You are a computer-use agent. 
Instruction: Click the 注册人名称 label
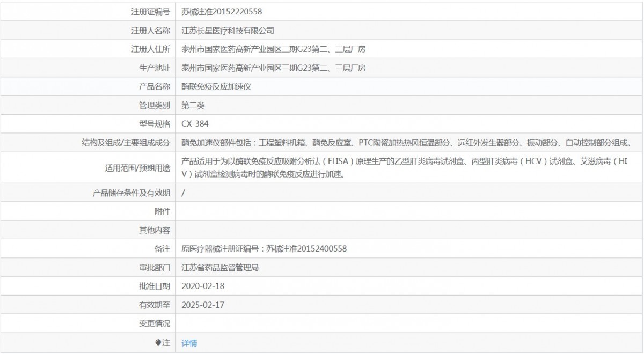coord(151,31)
